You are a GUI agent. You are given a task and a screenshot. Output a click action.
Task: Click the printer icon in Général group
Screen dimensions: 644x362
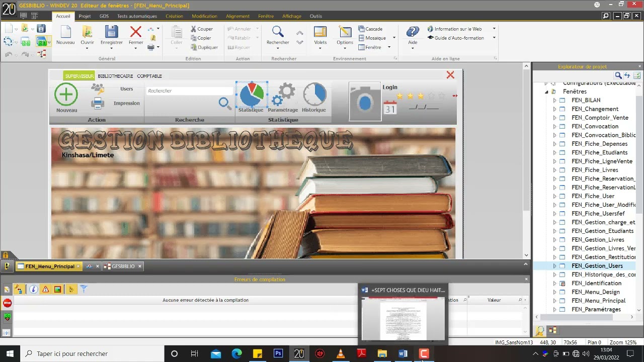tap(150, 47)
